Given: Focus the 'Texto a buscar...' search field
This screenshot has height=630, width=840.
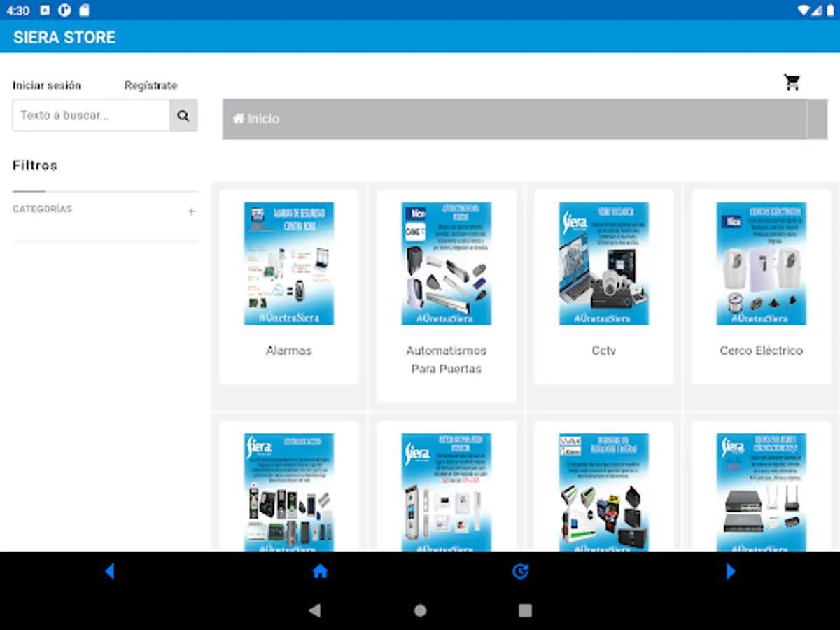Looking at the screenshot, I should pyautogui.click(x=91, y=115).
